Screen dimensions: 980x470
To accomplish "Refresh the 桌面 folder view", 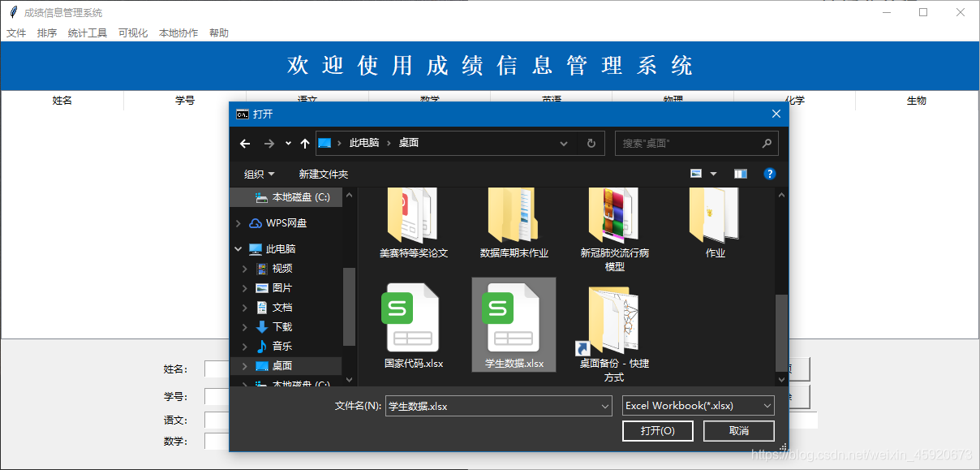I will click(592, 143).
